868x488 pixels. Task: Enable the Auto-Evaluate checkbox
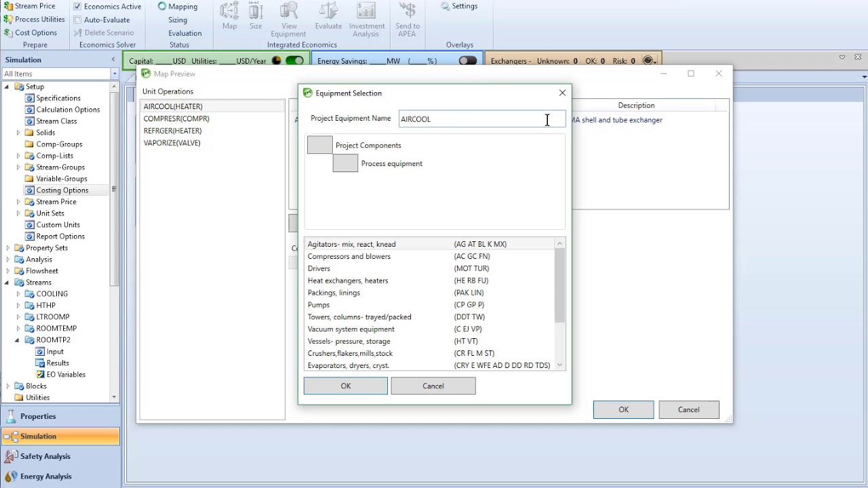77,20
